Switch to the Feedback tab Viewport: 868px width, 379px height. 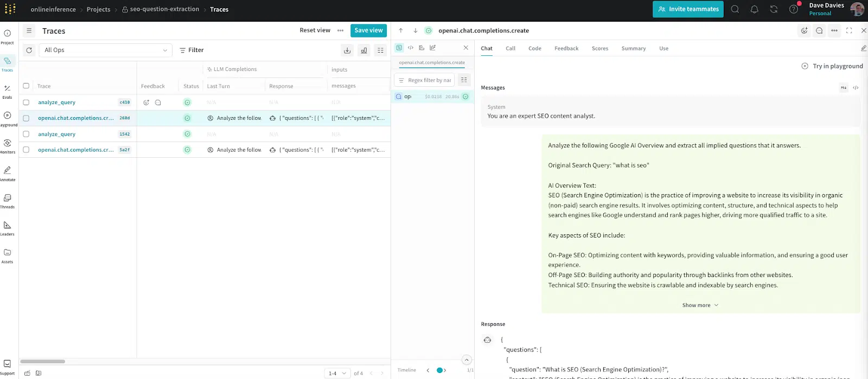566,49
